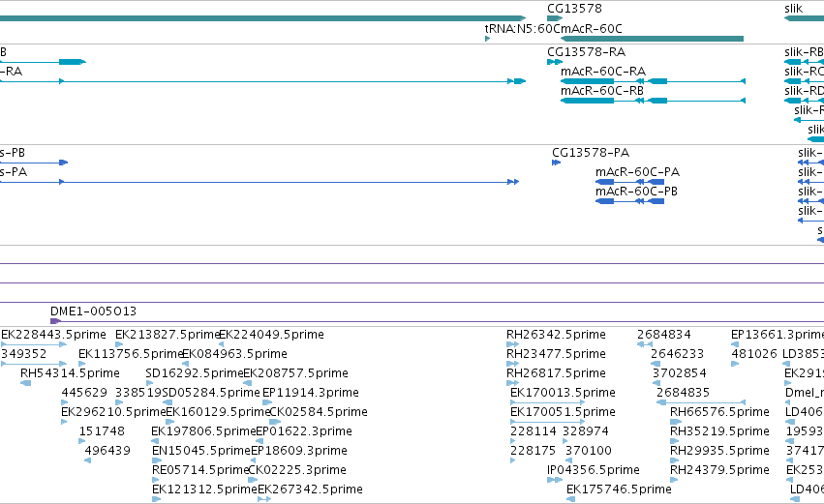This screenshot has height=504, width=824.
Task: Click the RH29935.5prime label
Action: (719, 451)
